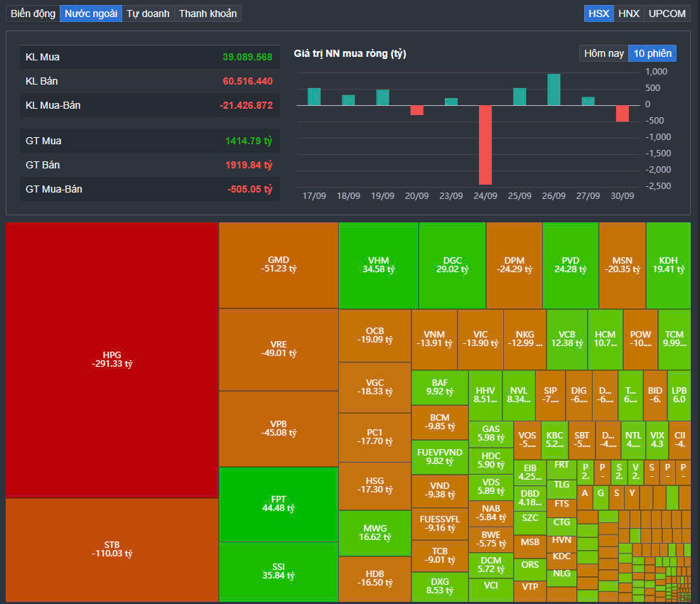Screen dimensions: 700x604
Task: Click the KL Mua value 39.089.568
Action: pyautogui.click(x=247, y=57)
